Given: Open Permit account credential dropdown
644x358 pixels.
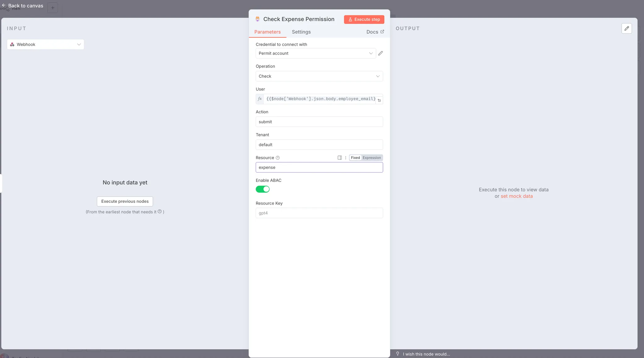Looking at the screenshot, I should (x=315, y=53).
